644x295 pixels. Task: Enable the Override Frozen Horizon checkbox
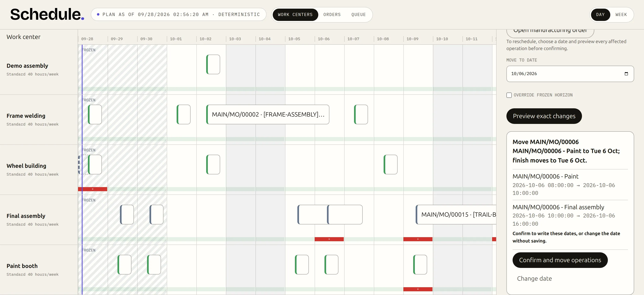coord(509,95)
